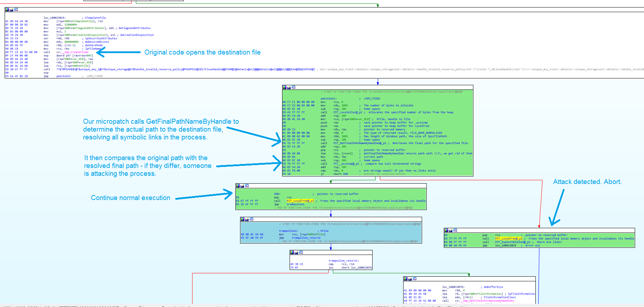The height and width of the screenshot is (307, 644).
Task: Click group-nodes icon on trampoline1 node
Action: 251,219
